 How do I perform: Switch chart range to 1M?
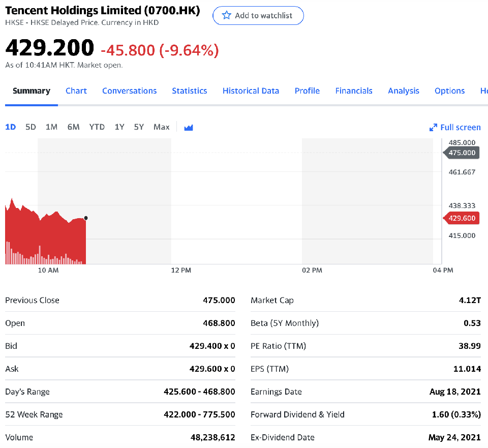[51, 127]
